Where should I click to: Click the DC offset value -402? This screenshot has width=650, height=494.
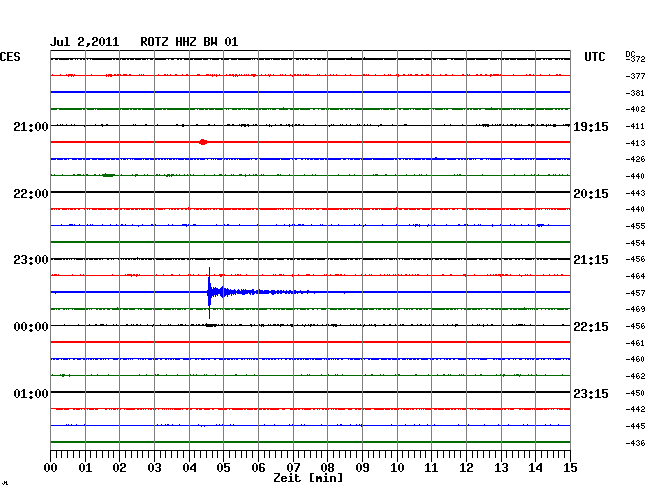[635, 109]
